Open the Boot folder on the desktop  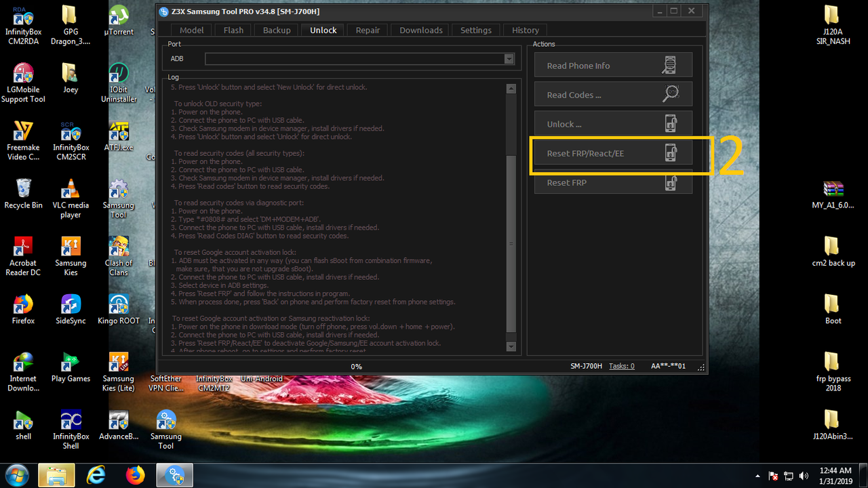[x=833, y=310]
